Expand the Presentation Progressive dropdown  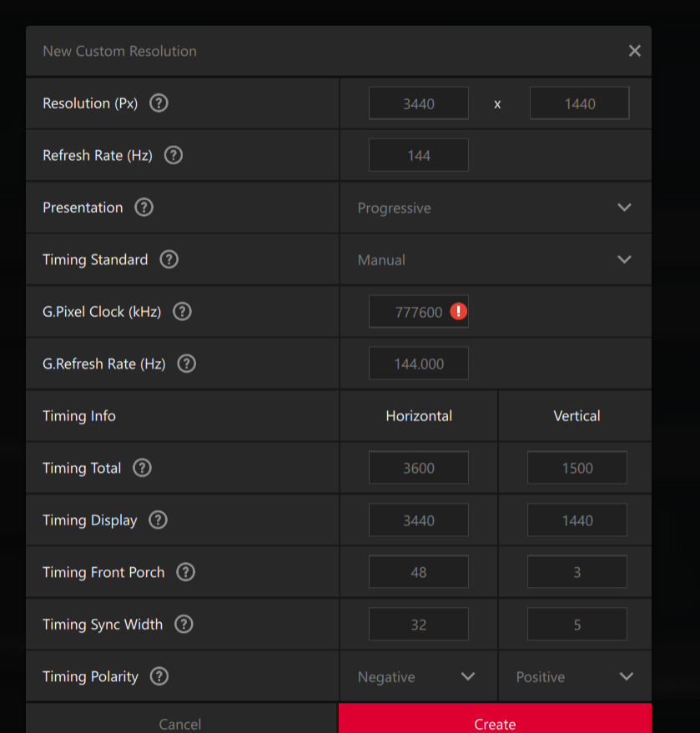tap(495, 208)
